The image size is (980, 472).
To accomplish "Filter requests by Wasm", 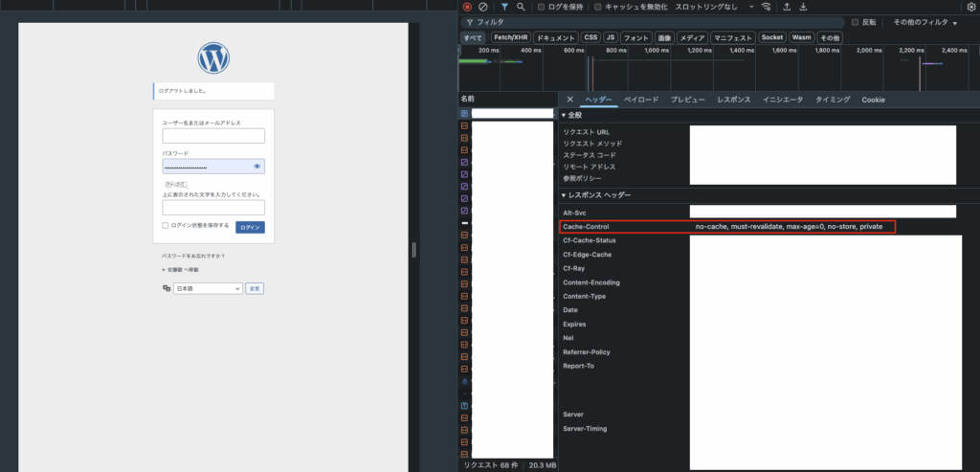I will (801, 38).
